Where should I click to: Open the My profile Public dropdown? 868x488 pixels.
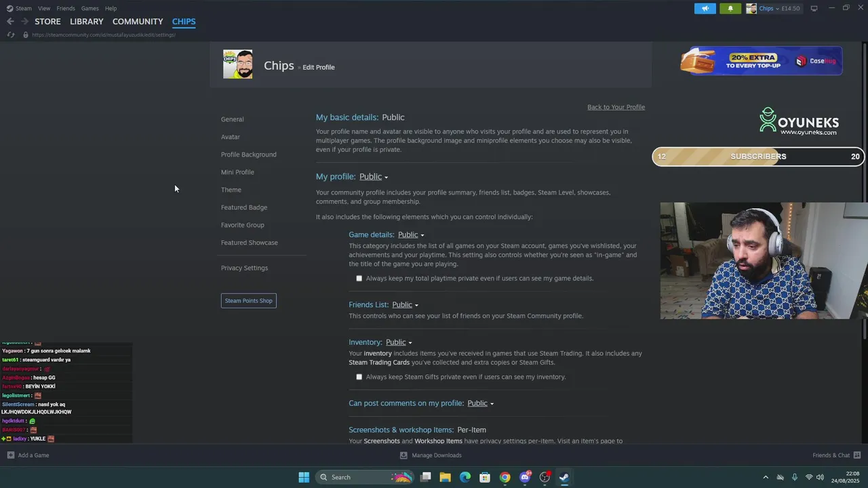pos(374,177)
